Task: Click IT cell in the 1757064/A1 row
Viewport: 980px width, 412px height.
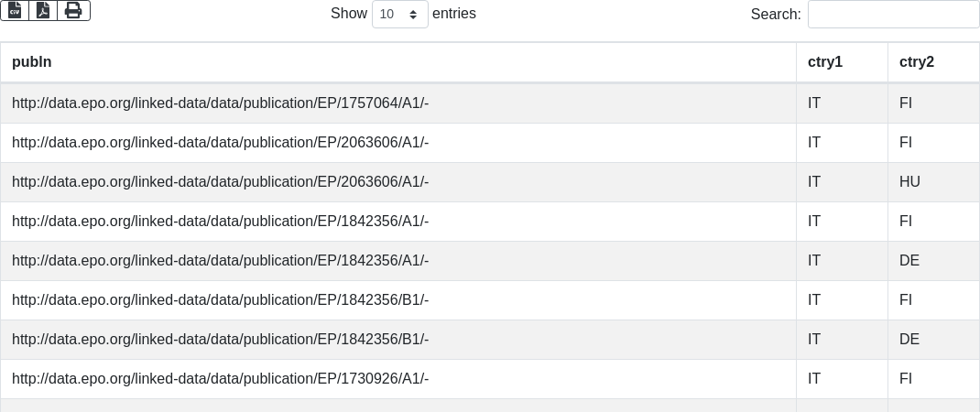Action: tap(814, 103)
